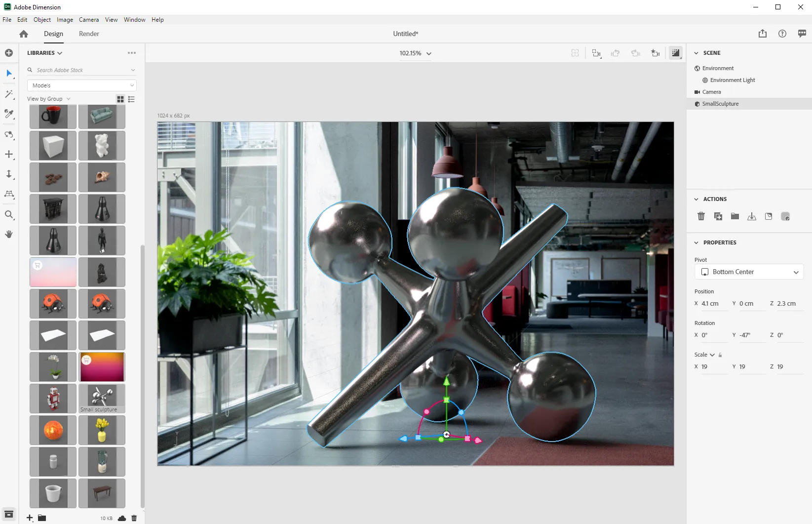Select the Magic Wand tool
Screen dimensions: 812x524
[x=9, y=94]
